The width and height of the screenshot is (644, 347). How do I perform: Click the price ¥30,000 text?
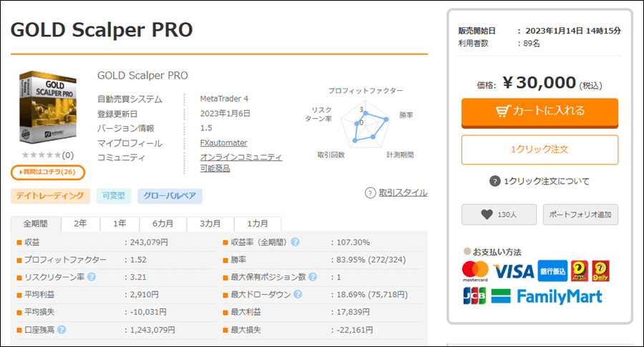[x=540, y=83]
